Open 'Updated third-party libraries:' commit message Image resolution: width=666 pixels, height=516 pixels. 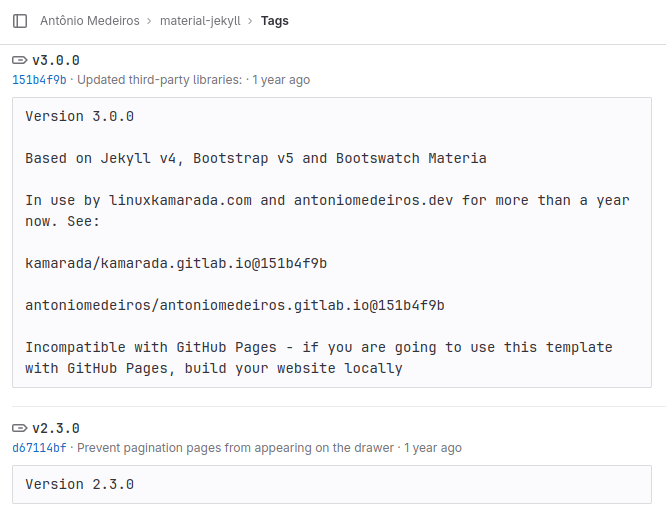pos(159,80)
